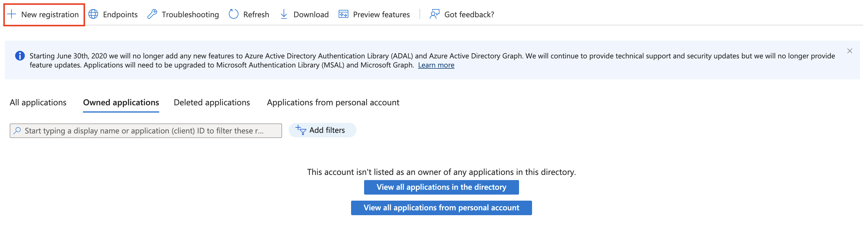Click the Refresh circular arrow icon

(234, 14)
